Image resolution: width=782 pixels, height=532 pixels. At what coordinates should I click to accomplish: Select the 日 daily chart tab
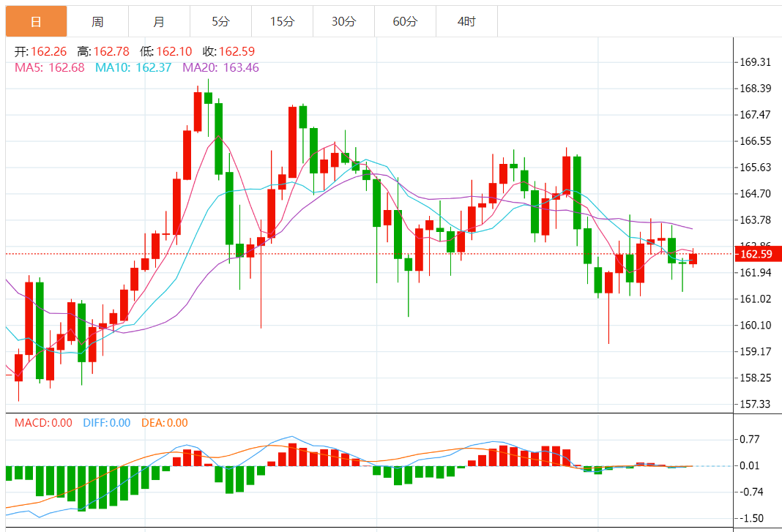37,21
